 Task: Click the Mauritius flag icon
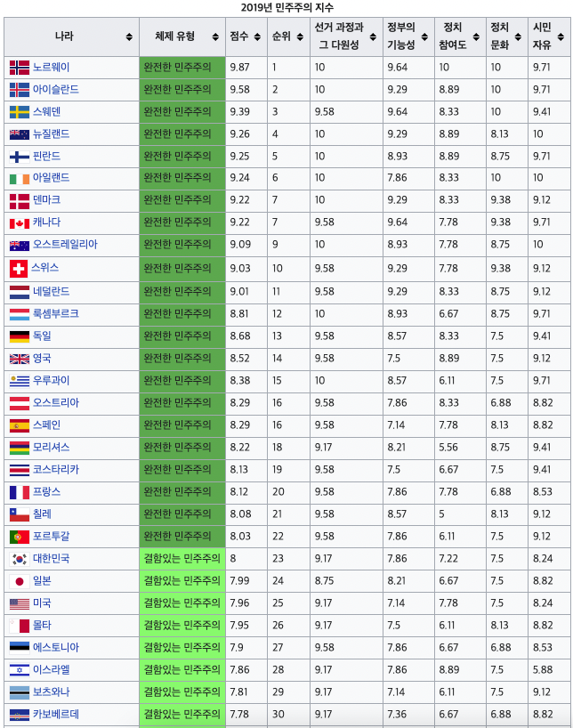19,448
